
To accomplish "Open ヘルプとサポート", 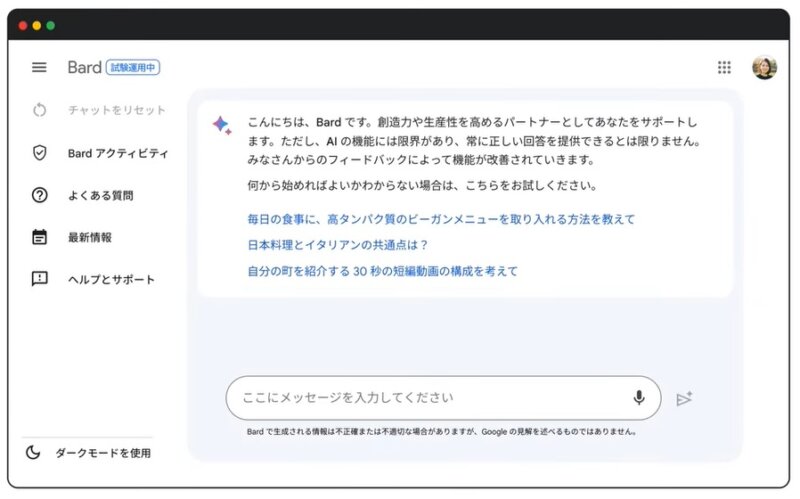I will click(111, 279).
